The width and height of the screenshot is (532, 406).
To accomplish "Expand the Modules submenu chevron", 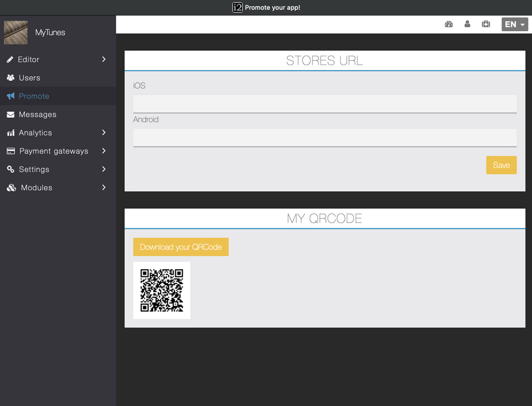I will (104, 188).
